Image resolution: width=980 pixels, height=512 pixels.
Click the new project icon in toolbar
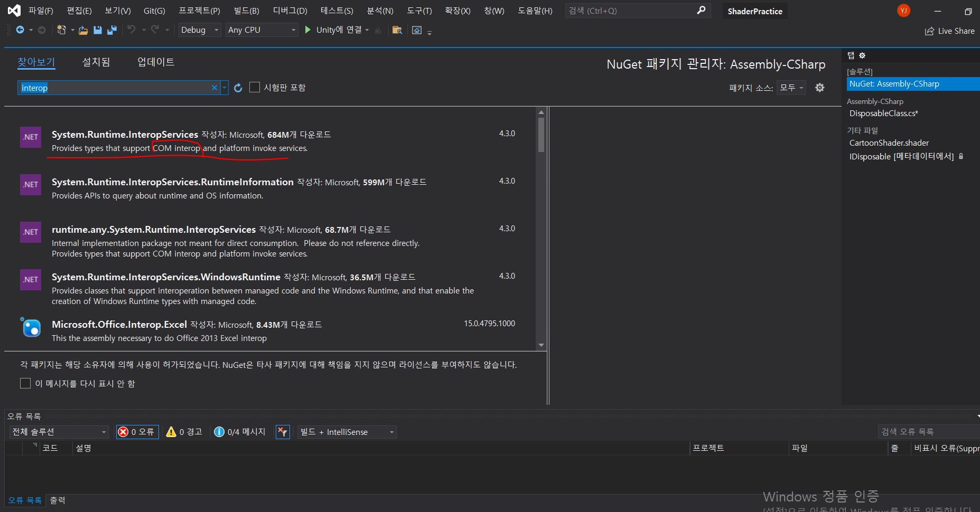coord(61,30)
